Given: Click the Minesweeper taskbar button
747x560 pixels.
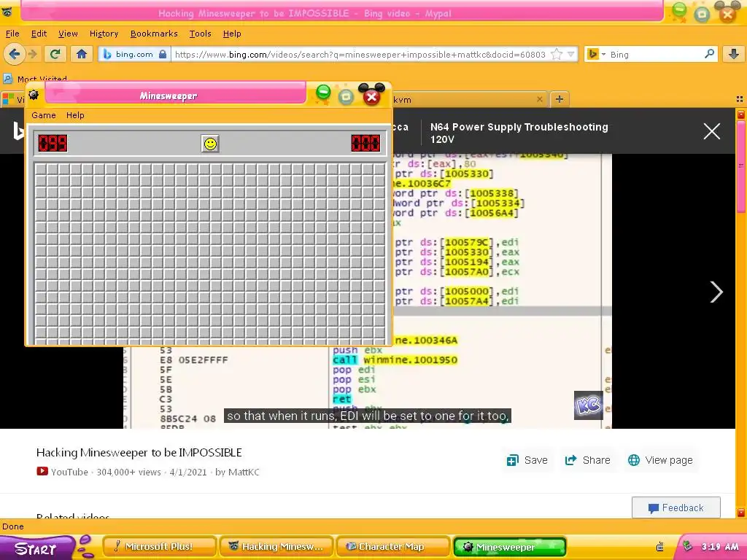Looking at the screenshot, I should point(510,547).
